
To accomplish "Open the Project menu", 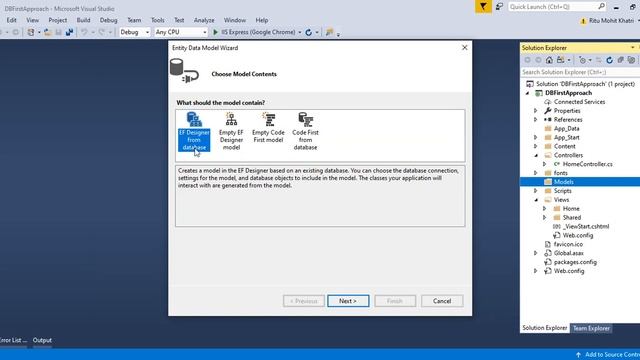I will click(58, 20).
